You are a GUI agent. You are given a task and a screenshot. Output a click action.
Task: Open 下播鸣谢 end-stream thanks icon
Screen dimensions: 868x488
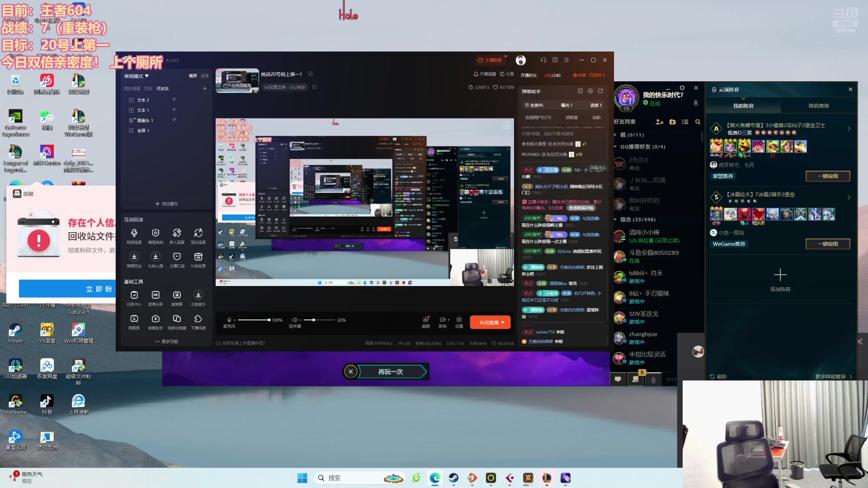coord(198,322)
